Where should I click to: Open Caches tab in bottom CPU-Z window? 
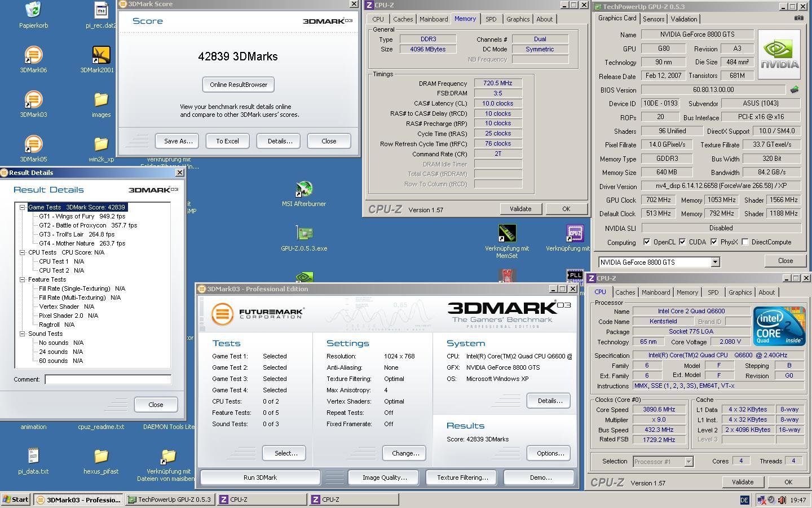coord(625,292)
